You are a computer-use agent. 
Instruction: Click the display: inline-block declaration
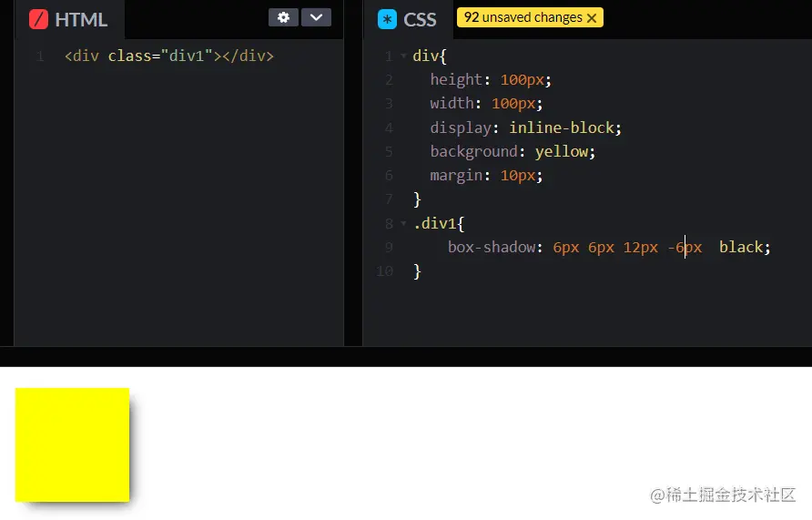tap(525, 127)
